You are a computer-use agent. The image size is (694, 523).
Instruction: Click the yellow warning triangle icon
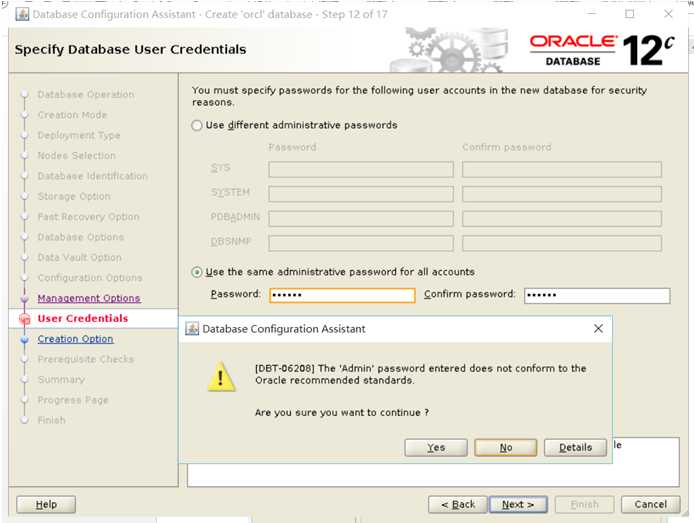221,377
